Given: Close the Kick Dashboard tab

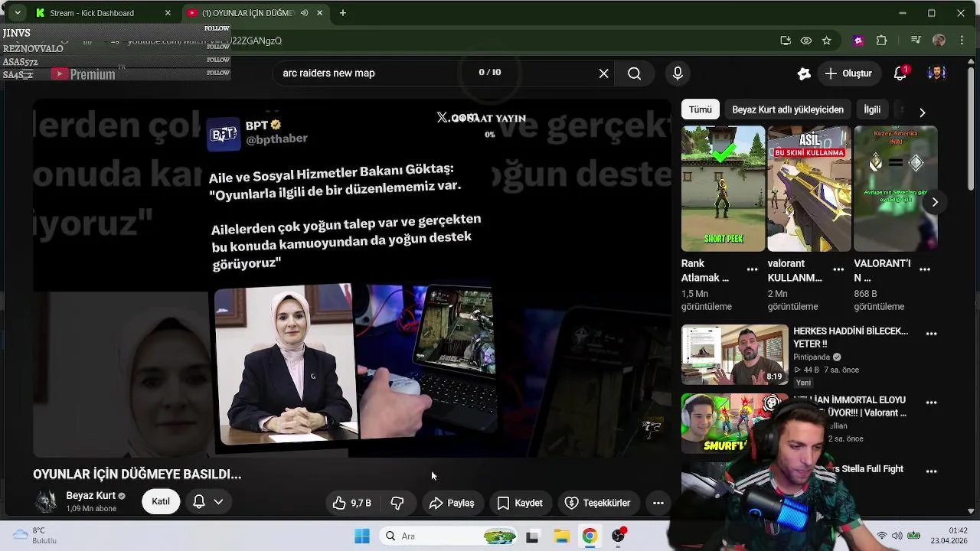Looking at the screenshot, I should click(168, 13).
